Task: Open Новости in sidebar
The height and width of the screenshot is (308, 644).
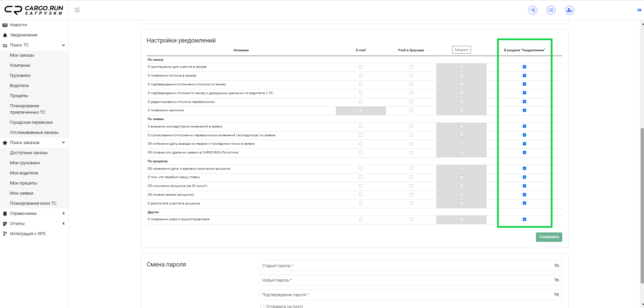Action: pos(18,25)
